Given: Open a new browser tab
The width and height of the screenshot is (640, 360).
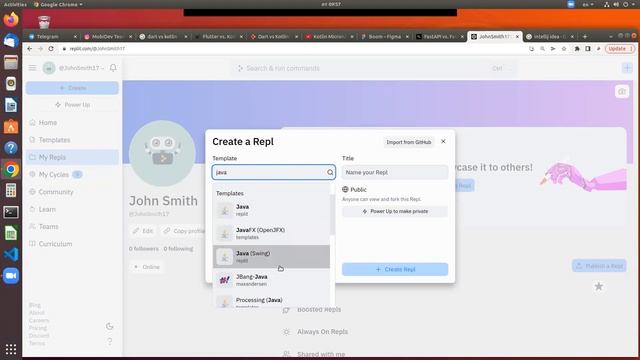Looking at the screenshot, I should [x=585, y=36].
